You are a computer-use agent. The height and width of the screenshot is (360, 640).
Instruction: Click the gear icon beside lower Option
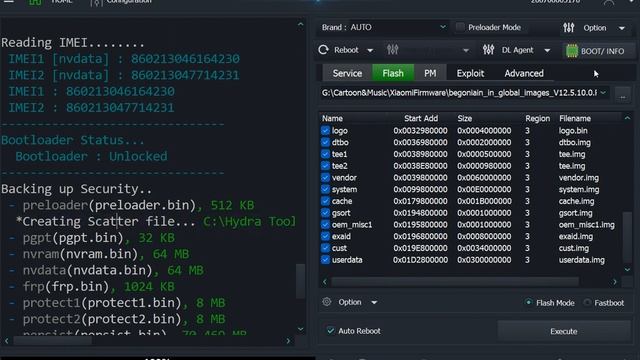[x=327, y=302]
